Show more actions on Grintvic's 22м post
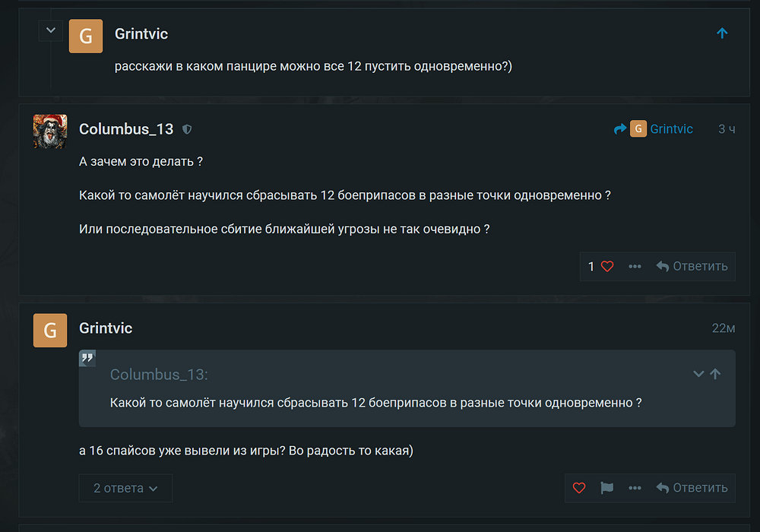760x532 pixels. point(635,488)
